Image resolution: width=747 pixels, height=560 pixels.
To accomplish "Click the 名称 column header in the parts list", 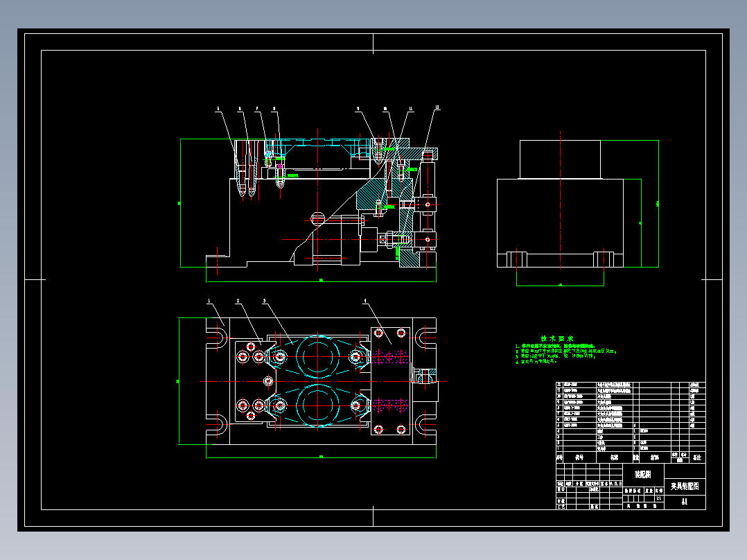I will point(615,457).
